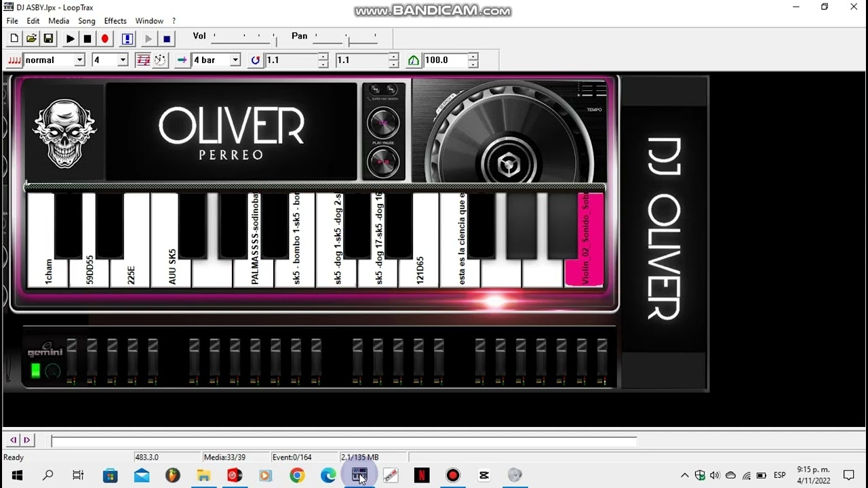
Task: Open the Windows Start menu
Action: [x=17, y=475]
